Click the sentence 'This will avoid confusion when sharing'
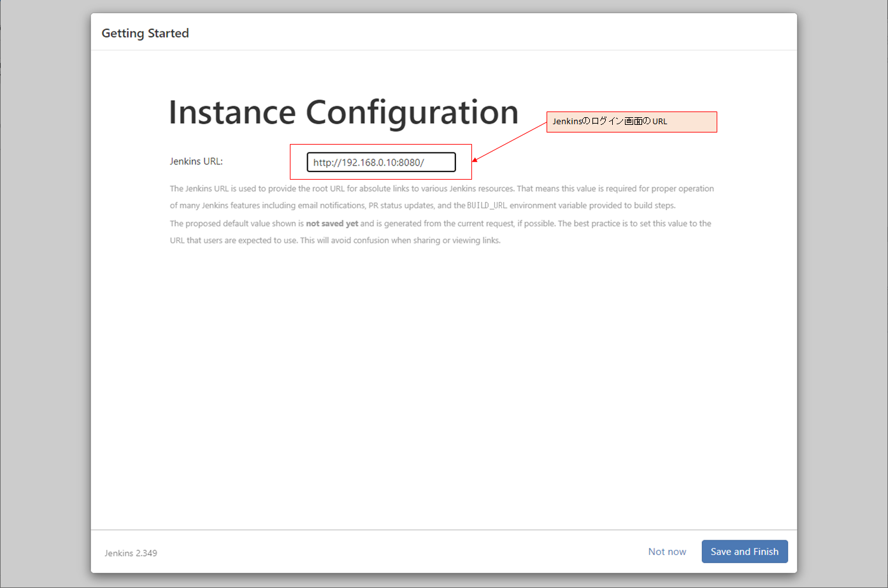Viewport: 888px width, 588px height. [x=401, y=240]
